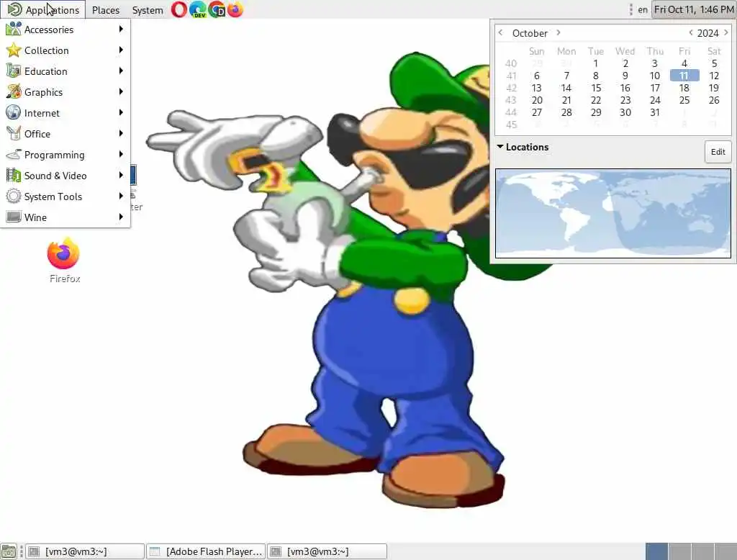Click the Wine category icon

tap(14, 217)
